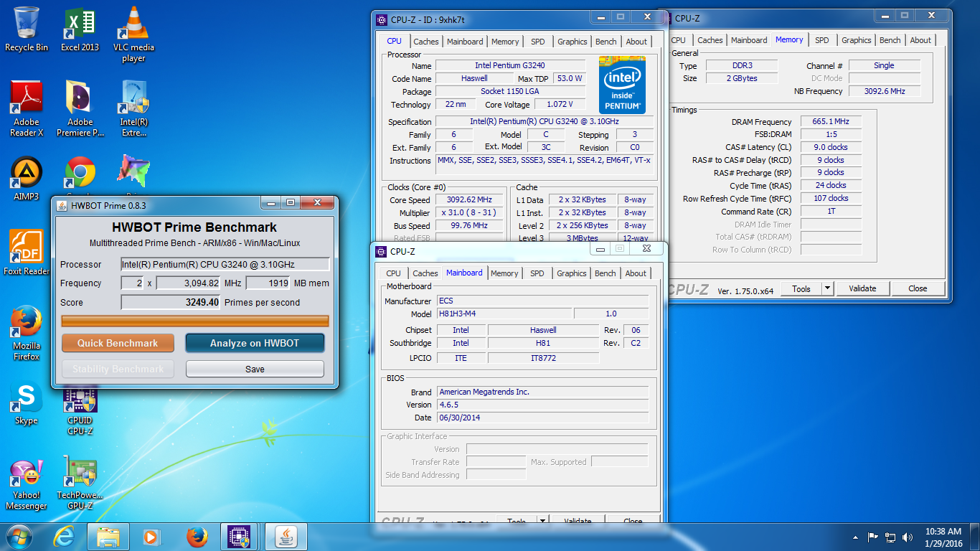980x551 pixels.
Task: Click Core Voltage value 1.072 V
Action: (x=560, y=104)
